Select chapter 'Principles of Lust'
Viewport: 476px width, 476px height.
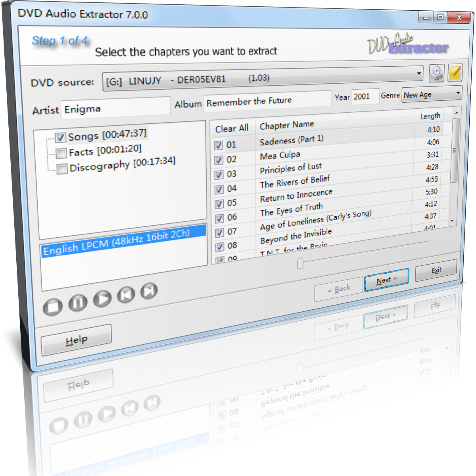[291, 169]
